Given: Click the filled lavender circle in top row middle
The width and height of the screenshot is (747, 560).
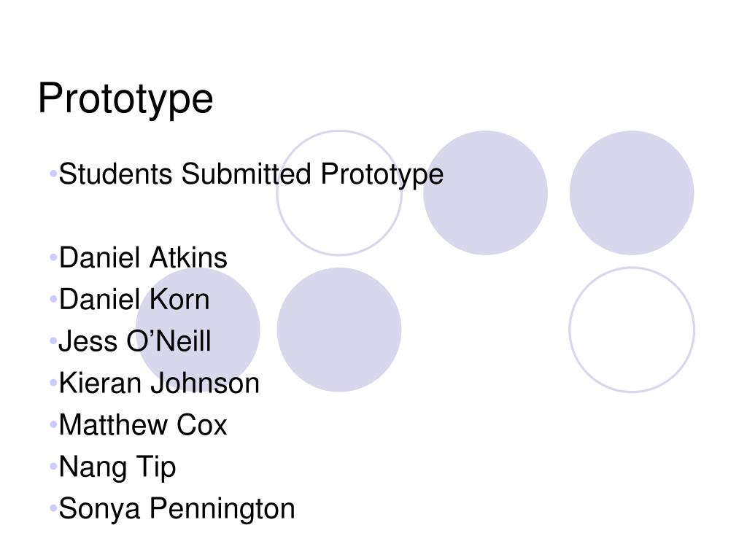Looking at the screenshot, I should pyautogui.click(x=485, y=192).
